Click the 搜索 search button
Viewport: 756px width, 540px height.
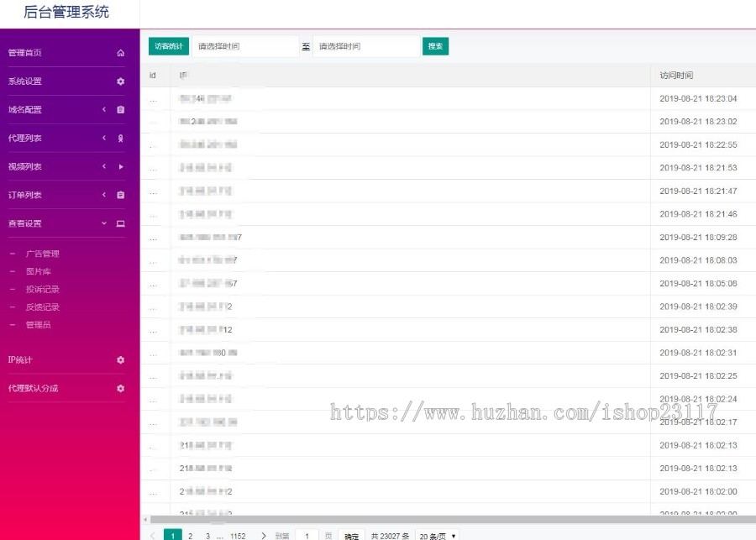tap(435, 46)
